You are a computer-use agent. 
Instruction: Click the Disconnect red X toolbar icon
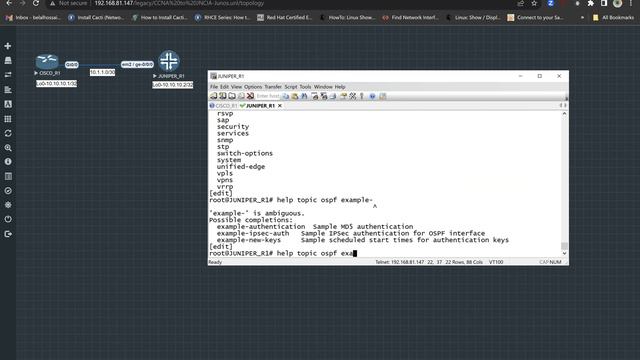pos(250,96)
